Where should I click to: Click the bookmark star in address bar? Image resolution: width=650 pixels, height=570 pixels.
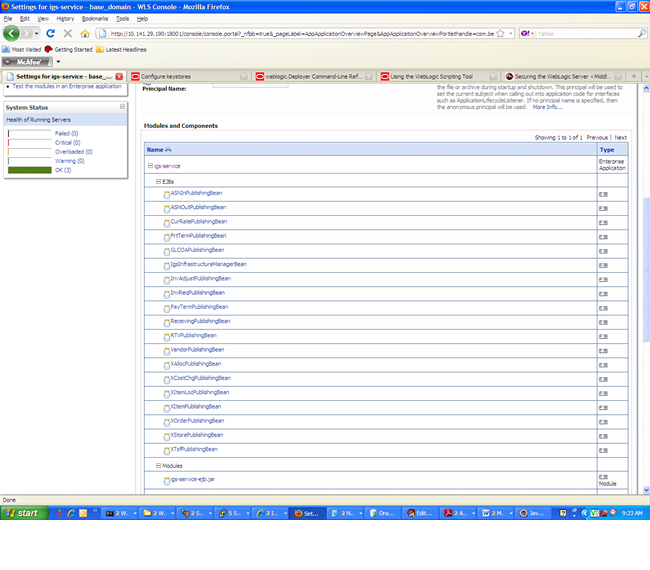pyautogui.click(x=501, y=34)
